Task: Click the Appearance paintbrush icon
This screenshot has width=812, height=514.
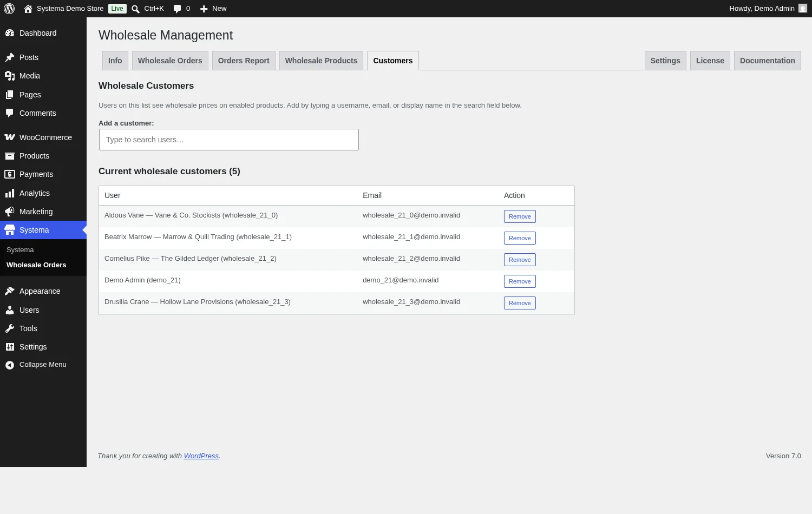Action: 10,291
